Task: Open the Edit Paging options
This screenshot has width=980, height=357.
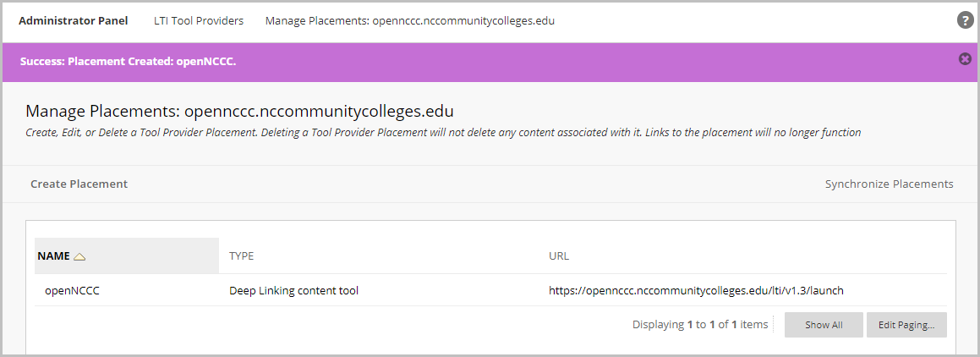Action: click(x=906, y=325)
